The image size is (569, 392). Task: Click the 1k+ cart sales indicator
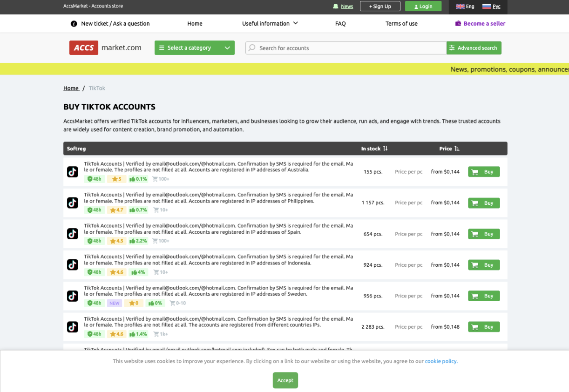click(x=161, y=334)
